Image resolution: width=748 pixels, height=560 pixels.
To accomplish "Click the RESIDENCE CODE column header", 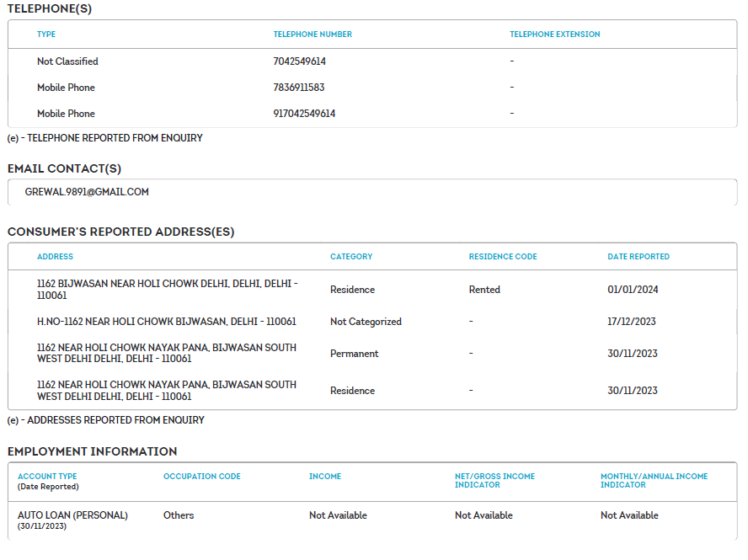I will point(502,257).
